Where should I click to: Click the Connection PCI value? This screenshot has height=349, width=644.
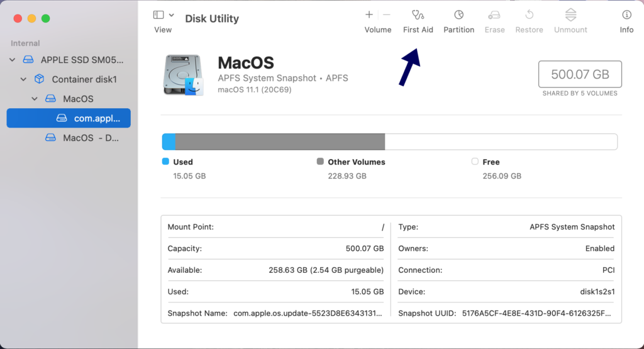(608, 270)
